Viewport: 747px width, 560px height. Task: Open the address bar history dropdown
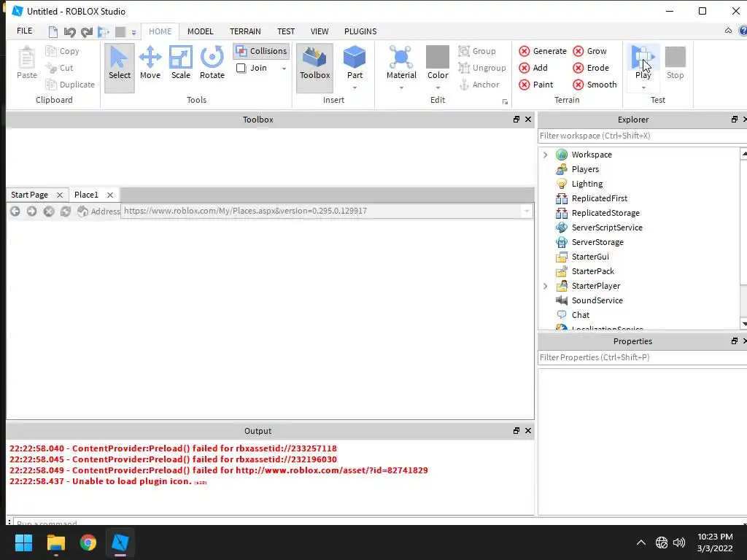click(526, 211)
